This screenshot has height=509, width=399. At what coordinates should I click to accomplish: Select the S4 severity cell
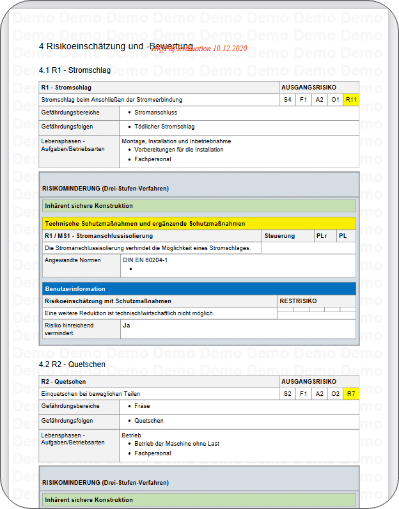pyautogui.click(x=287, y=100)
